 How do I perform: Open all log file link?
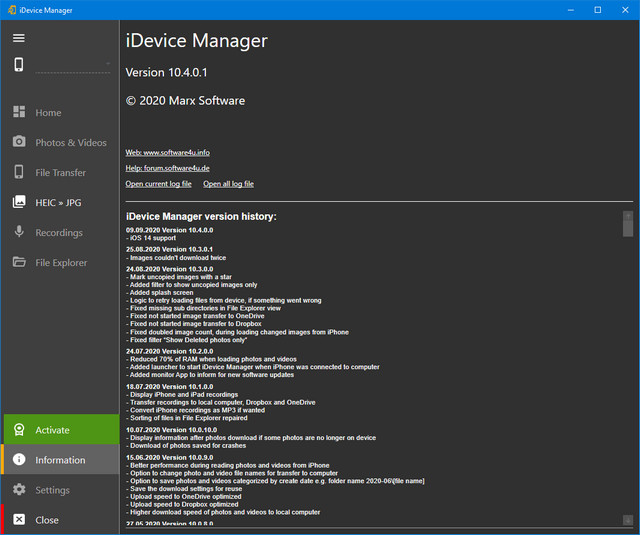point(228,184)
